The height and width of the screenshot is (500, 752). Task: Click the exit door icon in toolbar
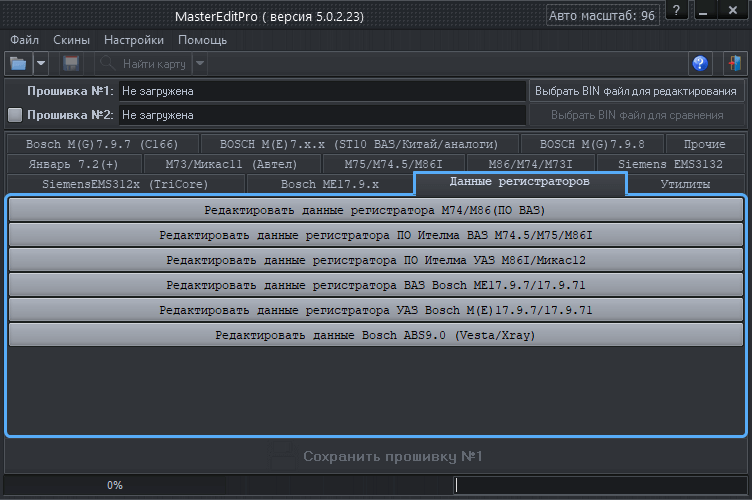point(733,64)
